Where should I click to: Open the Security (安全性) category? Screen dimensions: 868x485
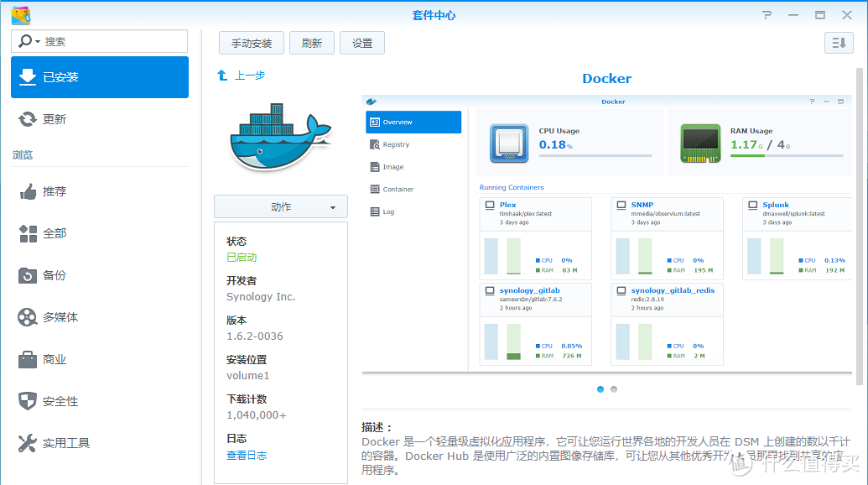[x=100, y=401]
